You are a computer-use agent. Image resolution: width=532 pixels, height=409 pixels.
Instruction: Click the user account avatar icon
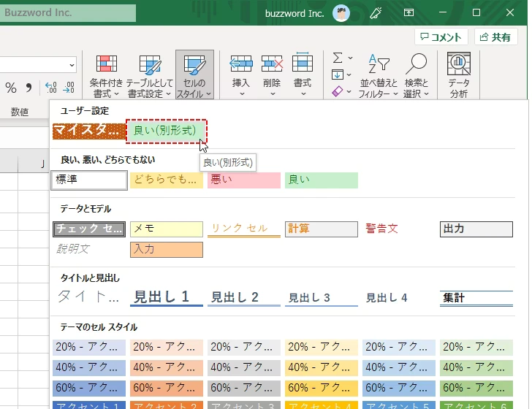tap(341, 13)
